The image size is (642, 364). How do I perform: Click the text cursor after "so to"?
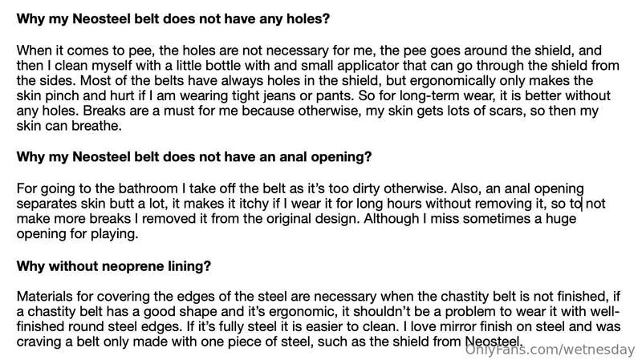(583, 204)
